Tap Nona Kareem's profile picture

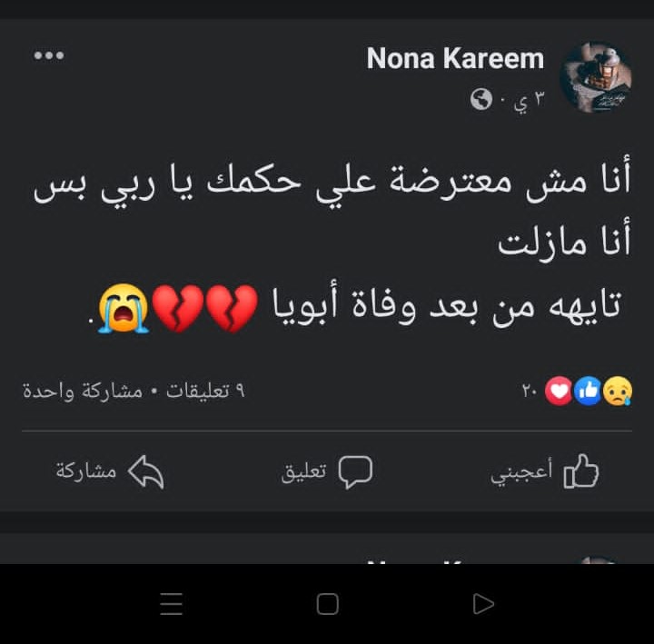click(x=596, y=77)
